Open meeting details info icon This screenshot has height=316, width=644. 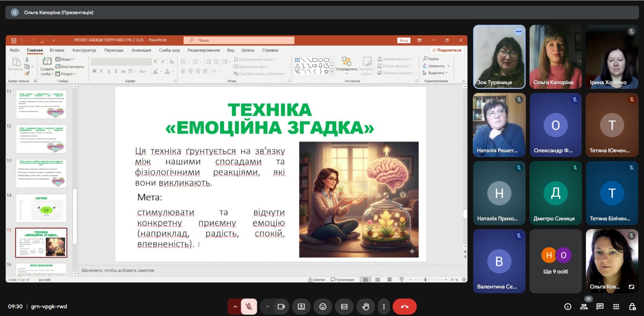(568, 307)
